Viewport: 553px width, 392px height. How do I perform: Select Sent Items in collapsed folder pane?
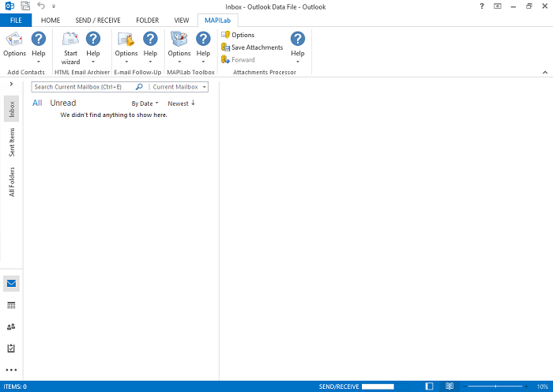[12, 142]
